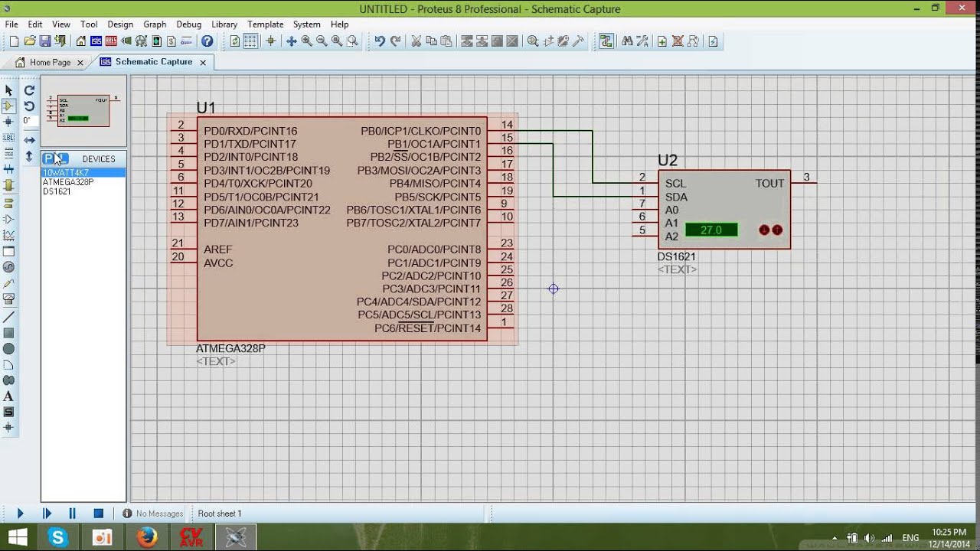Select the 2D text 'A' tool
The image size is (980, 551).
[8, 396]
